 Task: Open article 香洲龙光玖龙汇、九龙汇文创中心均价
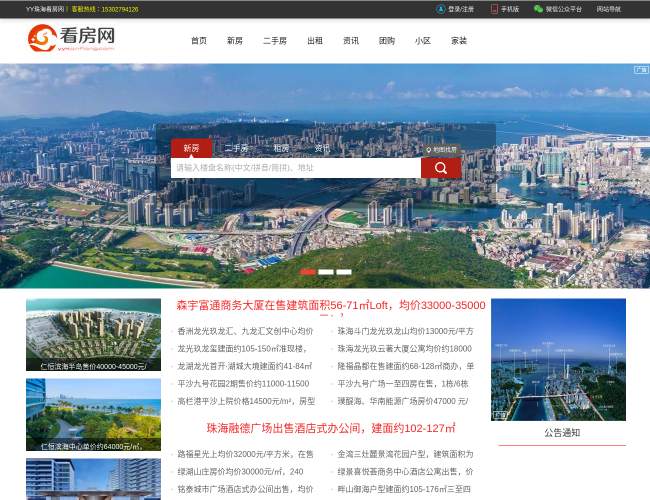(x=245, y=331)
